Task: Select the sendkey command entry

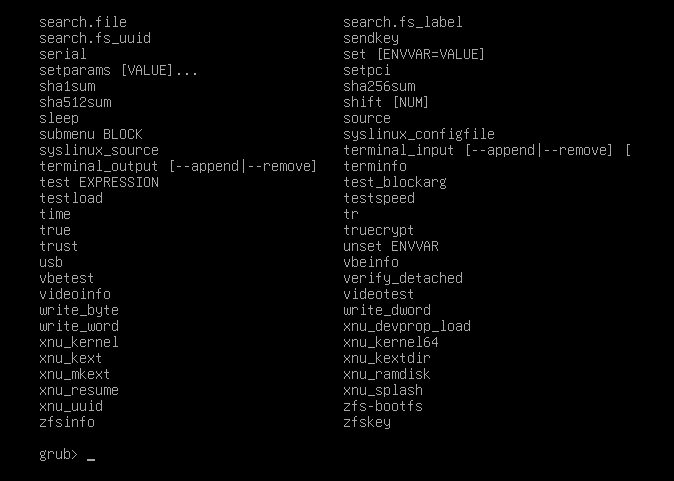Action: tap(371, 39)
